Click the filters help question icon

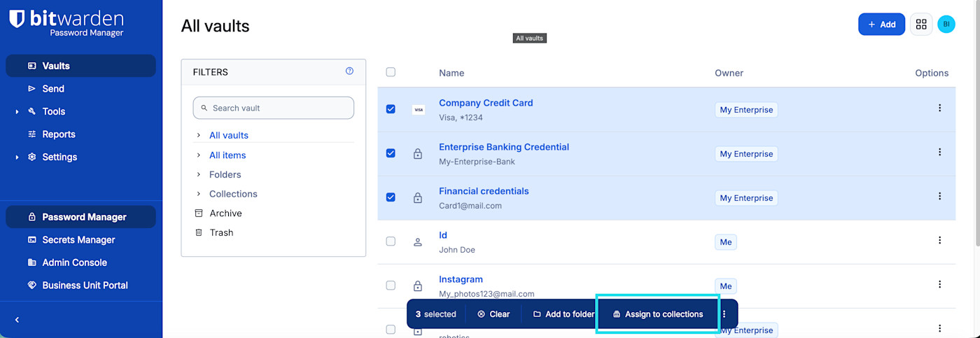pos(349,71)
